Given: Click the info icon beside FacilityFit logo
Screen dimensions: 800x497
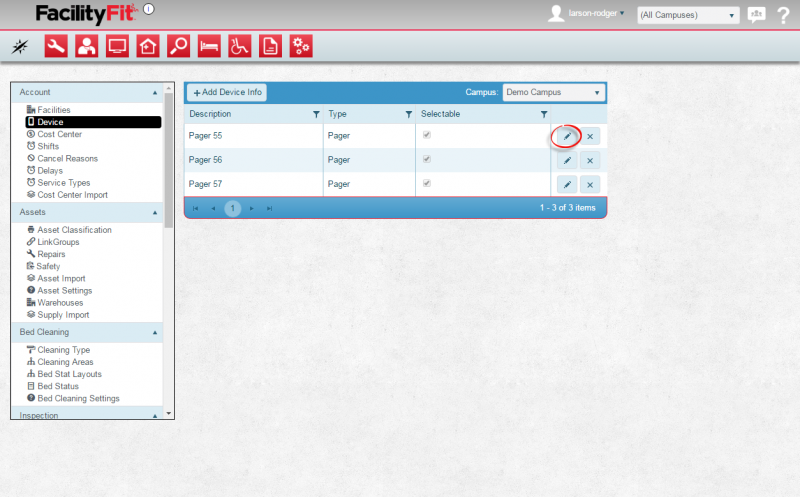Looking at the screenshot, I should tap(148, 9).
